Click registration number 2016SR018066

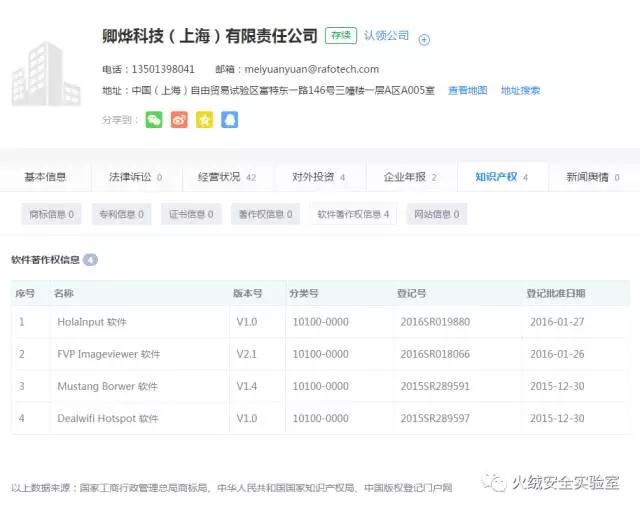(435, 354)
